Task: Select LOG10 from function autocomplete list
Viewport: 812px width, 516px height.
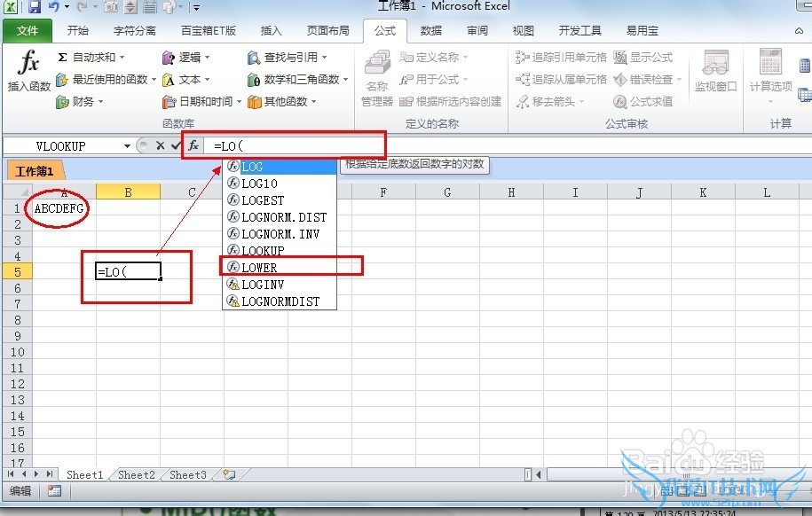Action: (280, 184)
